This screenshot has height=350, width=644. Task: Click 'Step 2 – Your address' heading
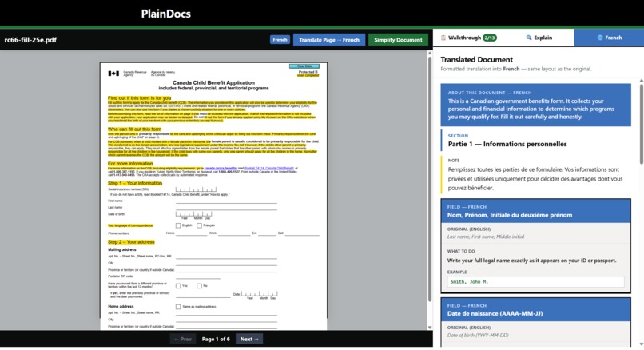[131, 242]
